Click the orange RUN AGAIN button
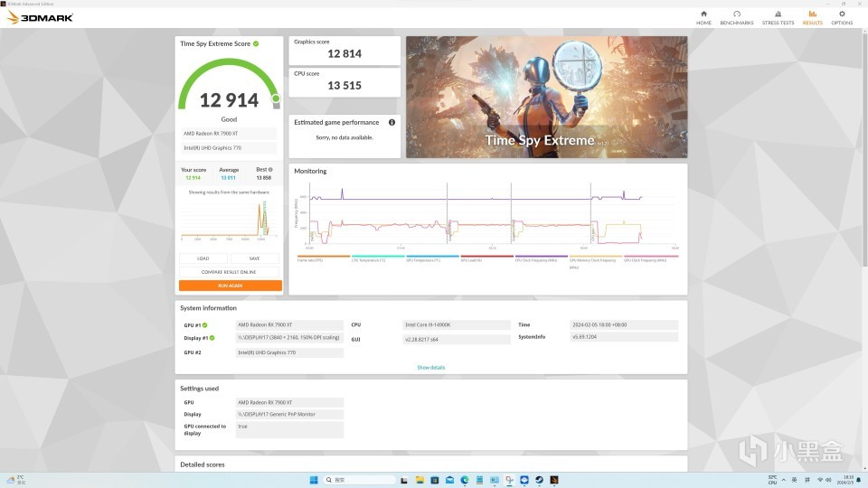The width and height of the screenshot is (868, 488). pyautogui.click(x=231, y=286)
